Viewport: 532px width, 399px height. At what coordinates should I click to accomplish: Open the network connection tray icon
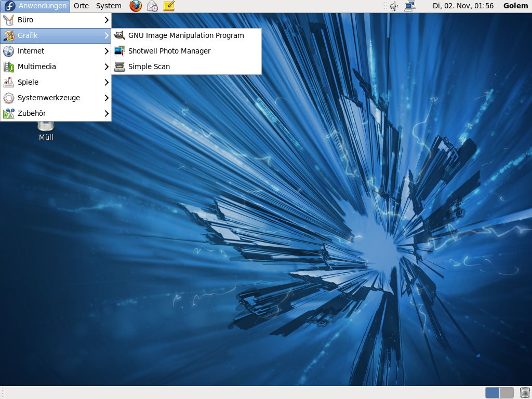(410, 6)
